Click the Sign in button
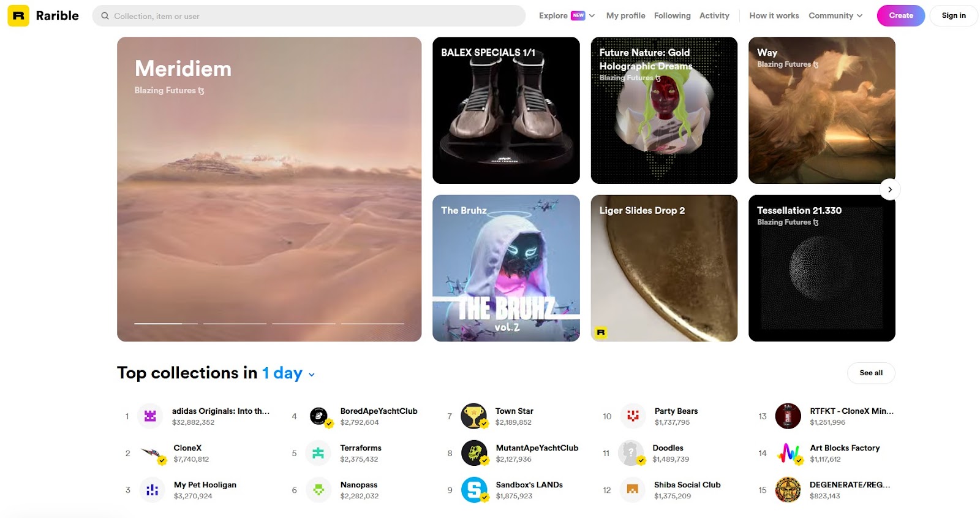Viewport: 980px width, 518px height. 954,15
